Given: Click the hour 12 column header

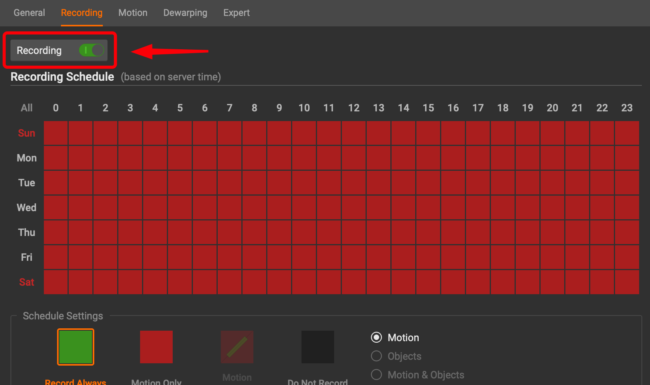Looking at the screenshot, I should click(x=354, y=108).
